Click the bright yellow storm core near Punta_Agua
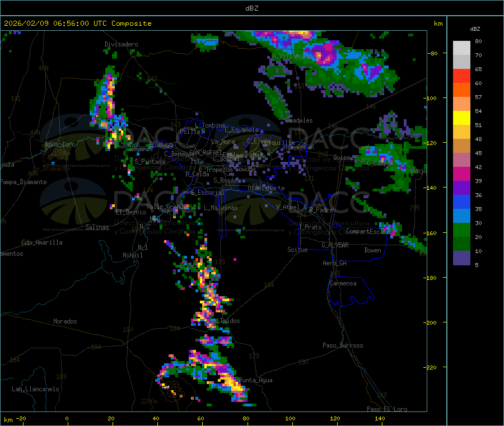This screenshot has height=426, width=504. [232, 383]
